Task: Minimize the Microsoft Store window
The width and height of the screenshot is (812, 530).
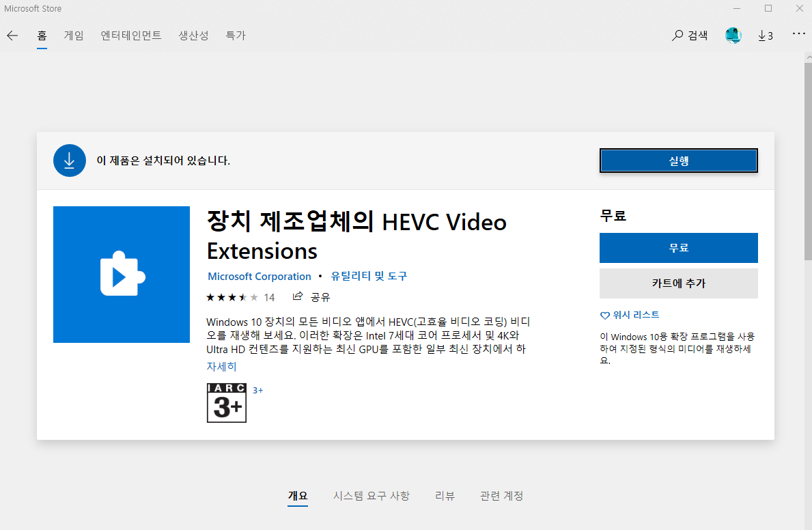Action: pyautogui.click(x=737, y=8)
